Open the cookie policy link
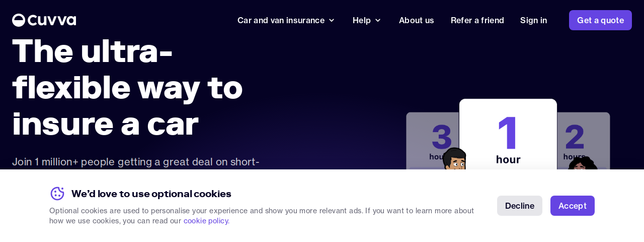This screenshot has width=644, height=242. [x=206, y=221]
